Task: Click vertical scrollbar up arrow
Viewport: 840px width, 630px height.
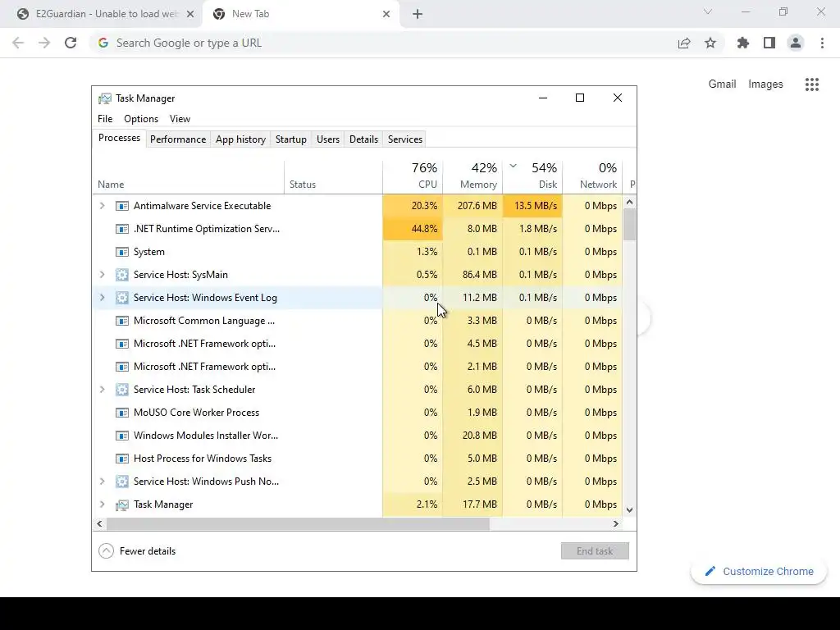Action: click(629, 202)
